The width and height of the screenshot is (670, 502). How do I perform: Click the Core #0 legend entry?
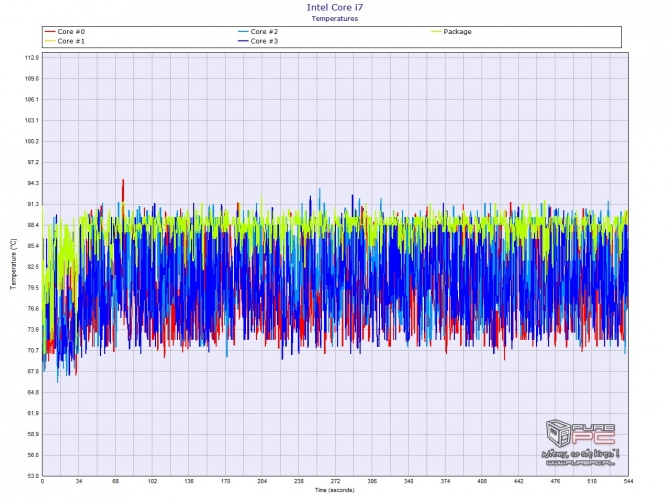click(x=65, y=32)
